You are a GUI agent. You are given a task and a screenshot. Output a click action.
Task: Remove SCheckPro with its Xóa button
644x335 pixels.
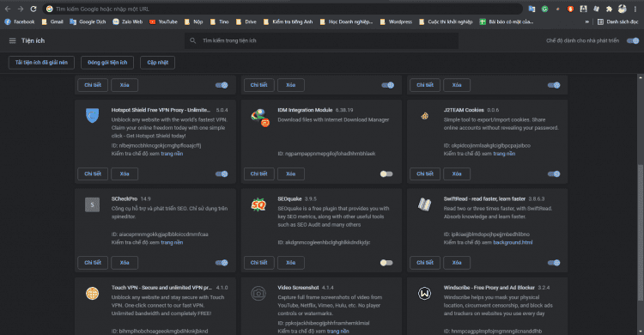[125, 263]
